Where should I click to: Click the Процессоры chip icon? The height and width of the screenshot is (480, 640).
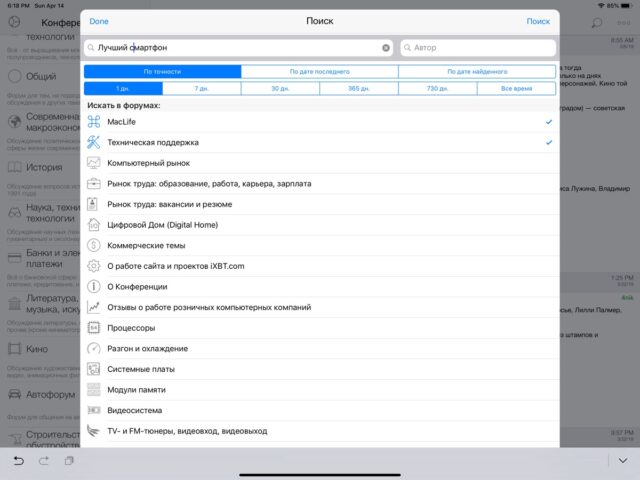coord(93,328)
